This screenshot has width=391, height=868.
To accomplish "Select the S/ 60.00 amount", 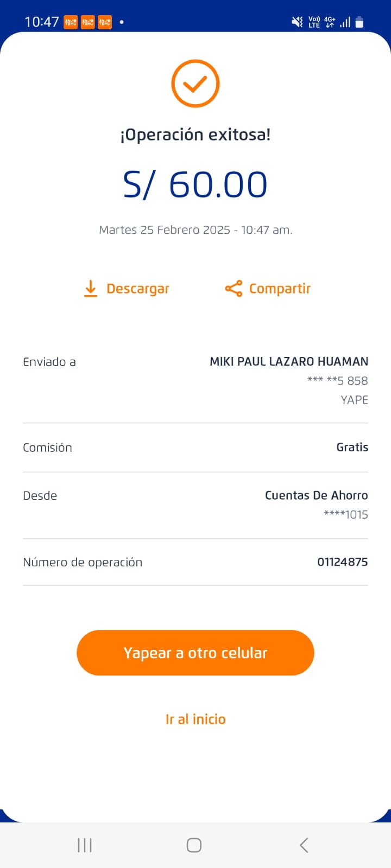I will click(195, 184).
